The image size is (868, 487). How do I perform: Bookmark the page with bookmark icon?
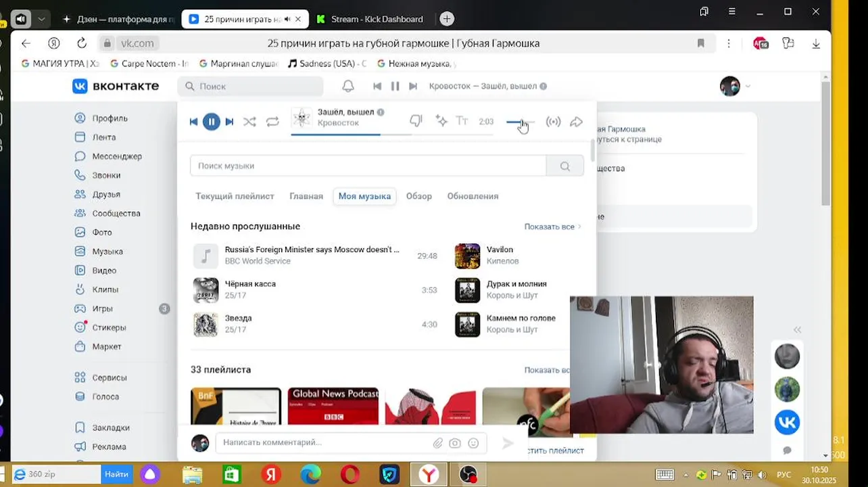[x=701, y=43]
